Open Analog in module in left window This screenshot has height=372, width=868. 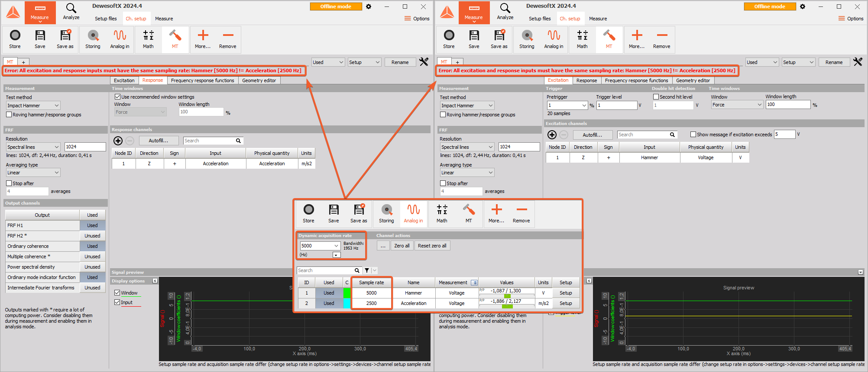[120, 39]
